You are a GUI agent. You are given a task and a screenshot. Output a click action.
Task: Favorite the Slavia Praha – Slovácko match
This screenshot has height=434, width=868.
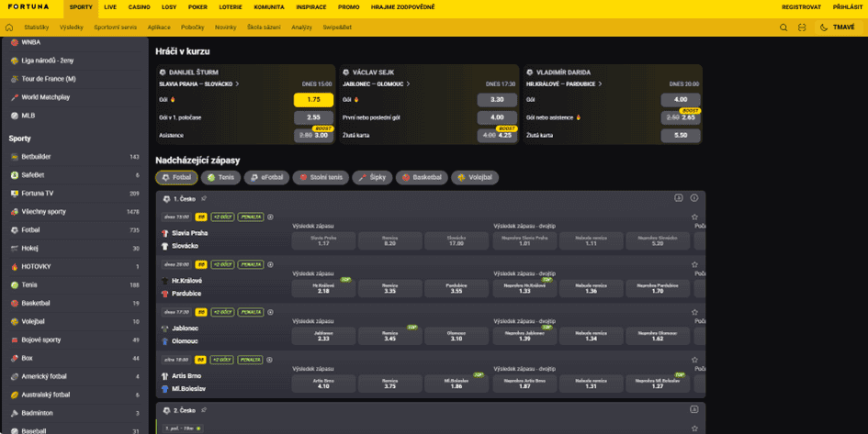(x=694, y=217)
